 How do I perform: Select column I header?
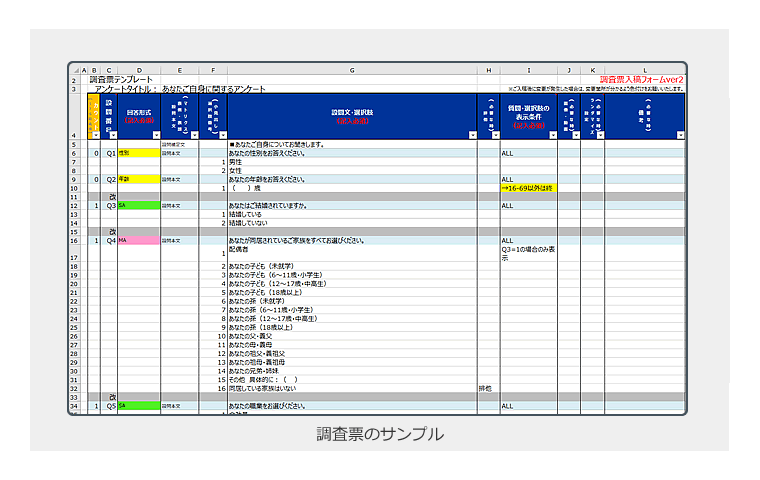click(529, 71)
